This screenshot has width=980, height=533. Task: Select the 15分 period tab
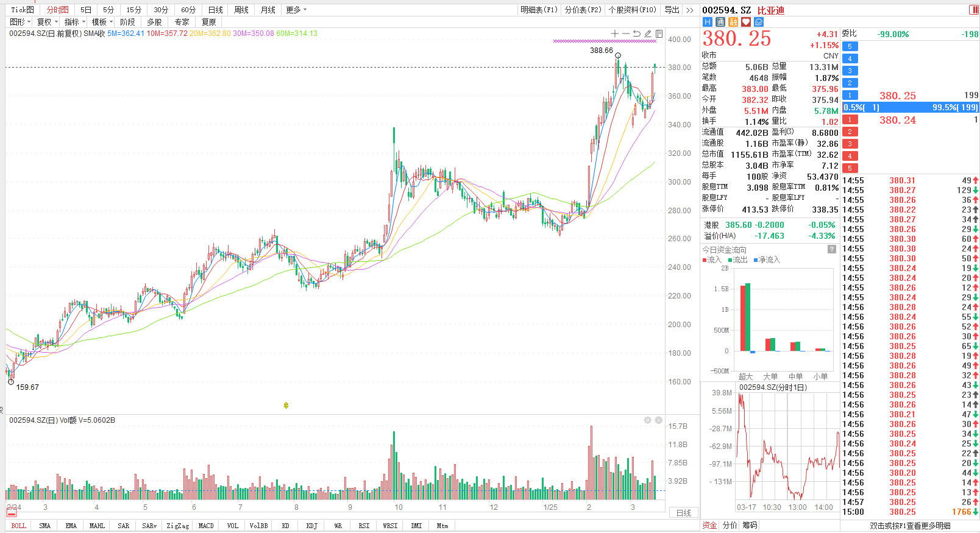tap(134, 10)
